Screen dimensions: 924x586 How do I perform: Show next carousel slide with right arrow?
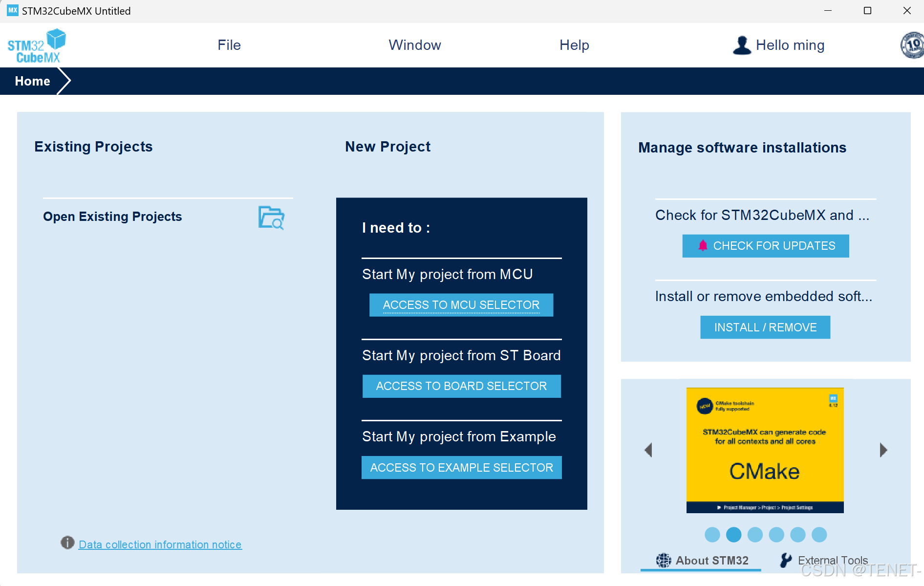click(x=883, y=450)
